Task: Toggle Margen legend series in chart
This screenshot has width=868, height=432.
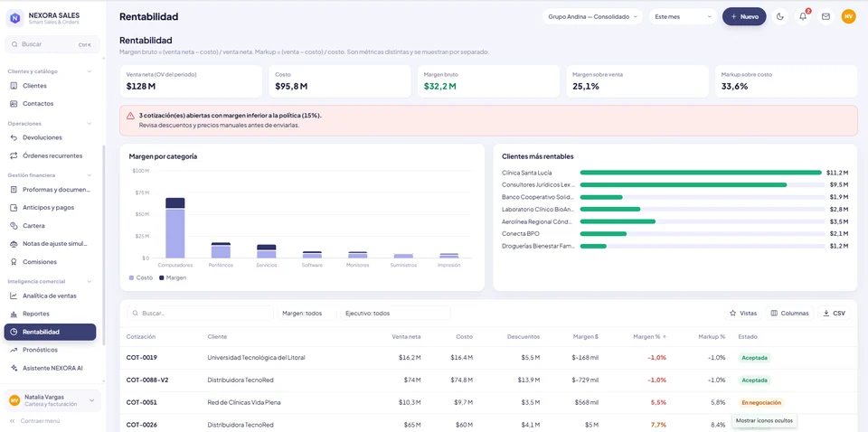Action: click(x=173, y=277)
